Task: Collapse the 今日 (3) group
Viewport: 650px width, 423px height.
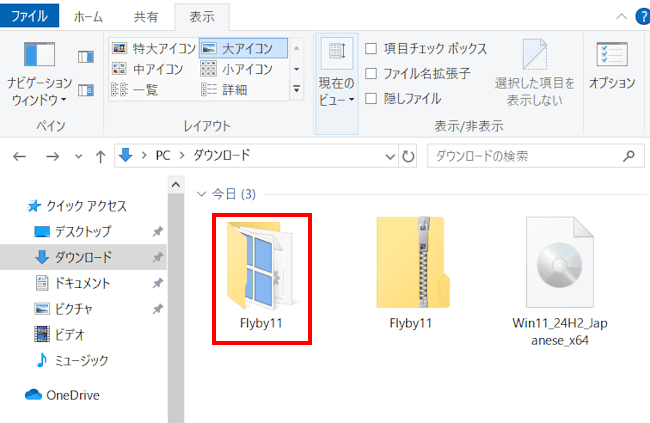Action: tap(201, 194)
